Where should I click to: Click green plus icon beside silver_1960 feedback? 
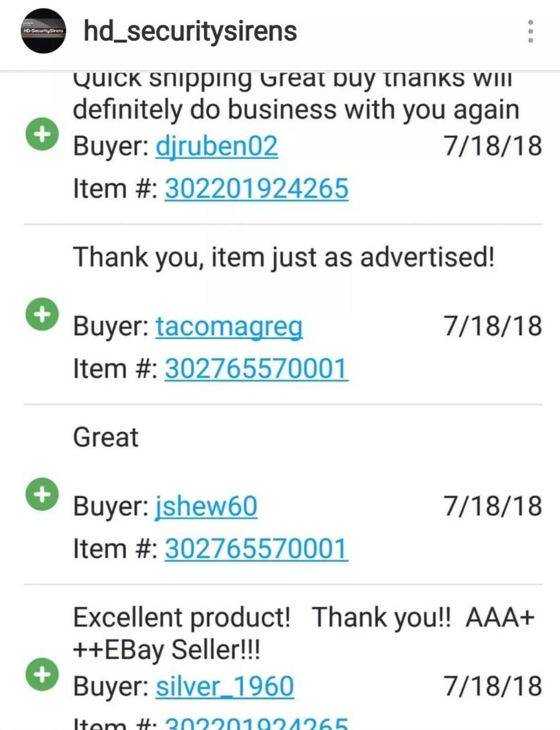(x=42, y=673)
